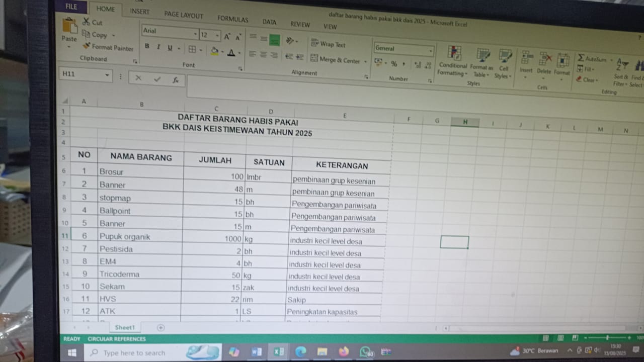644x362 pixels.
Task: Toggle Bold formatting
Action: point(147,47)
